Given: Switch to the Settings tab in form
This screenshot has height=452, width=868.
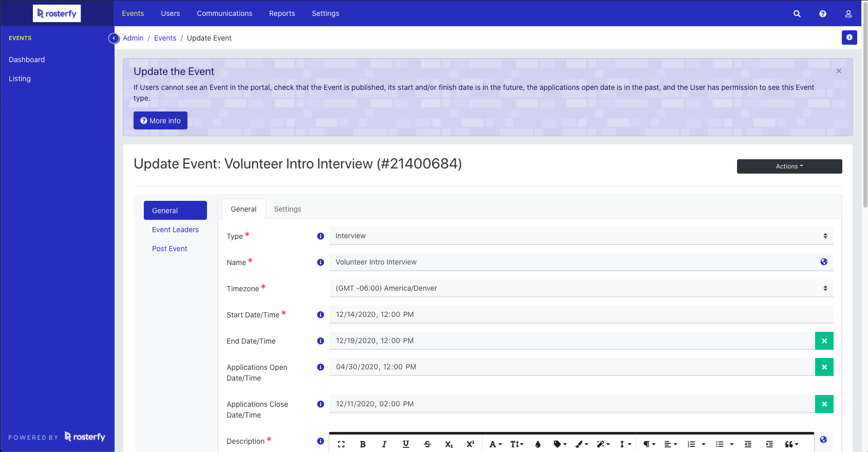Looking at the screenshot, I should pyautogui.click(x=288, y=209).
